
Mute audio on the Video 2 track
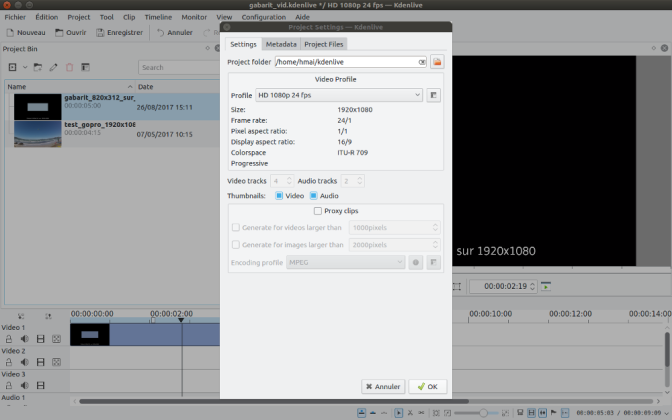(25, 362)
